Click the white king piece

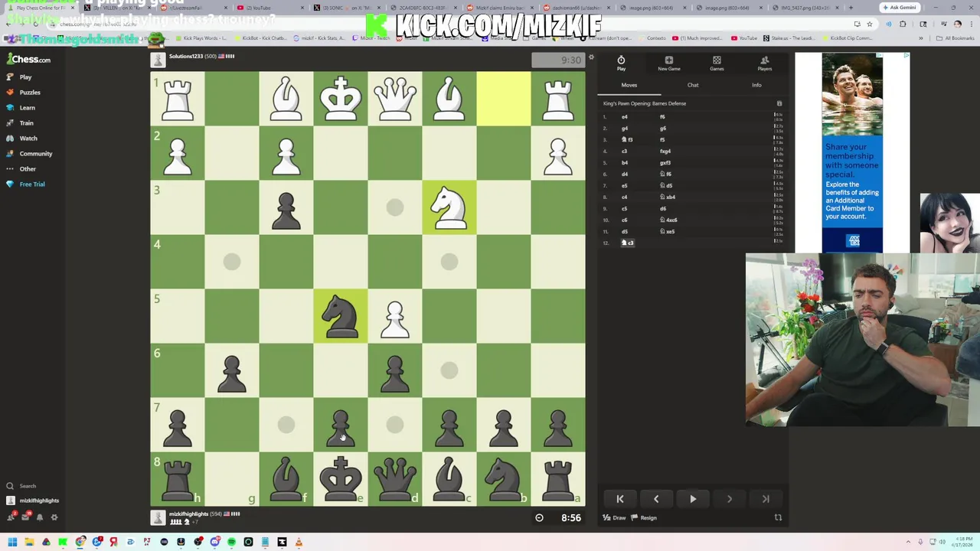[341, 99]
